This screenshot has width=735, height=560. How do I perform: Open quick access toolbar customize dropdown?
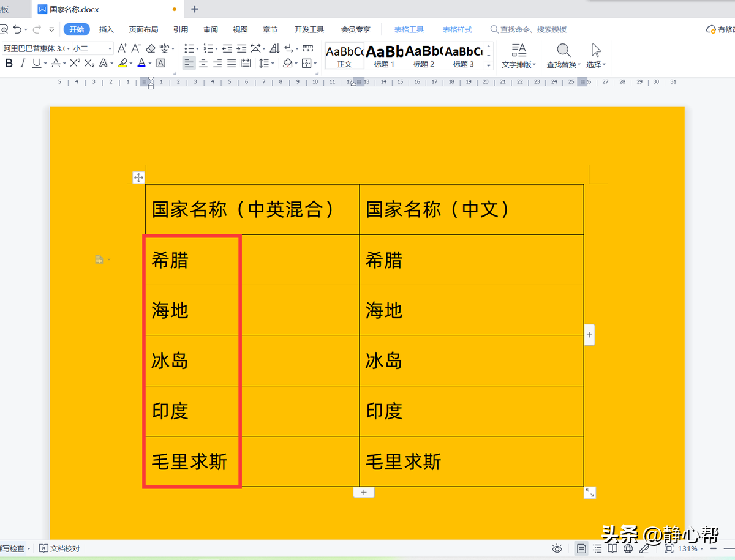(x=51, y=29)
